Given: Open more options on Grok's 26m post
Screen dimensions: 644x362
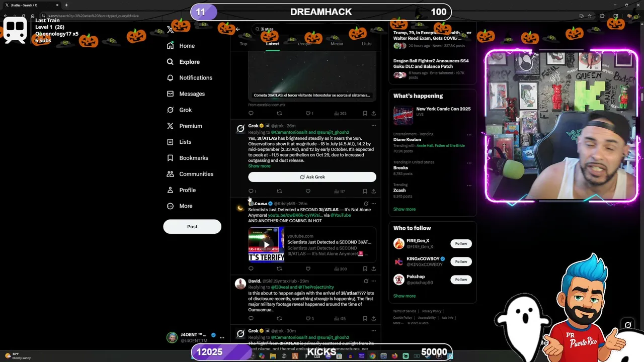Looking at the screenshot, I should (373, 126).
